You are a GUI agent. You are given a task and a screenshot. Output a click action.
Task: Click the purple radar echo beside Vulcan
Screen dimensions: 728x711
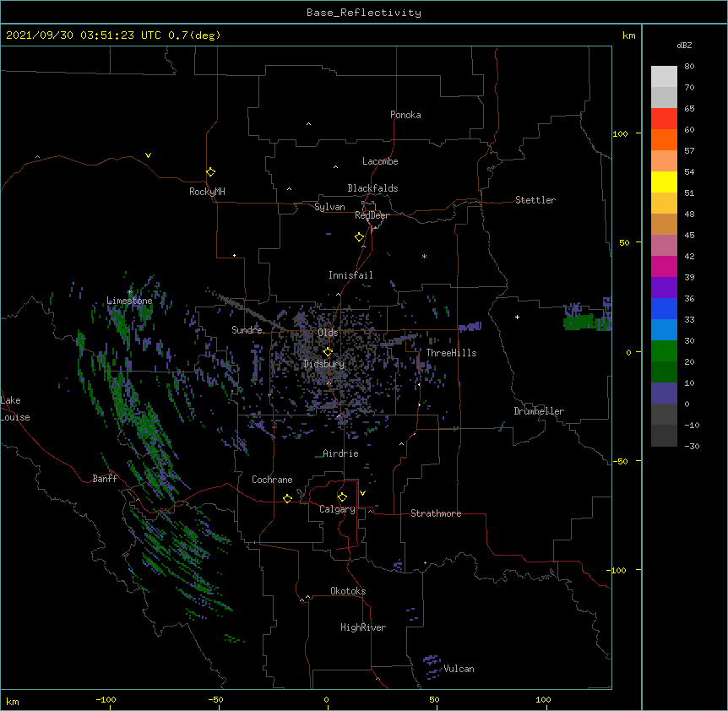point(432,666)
